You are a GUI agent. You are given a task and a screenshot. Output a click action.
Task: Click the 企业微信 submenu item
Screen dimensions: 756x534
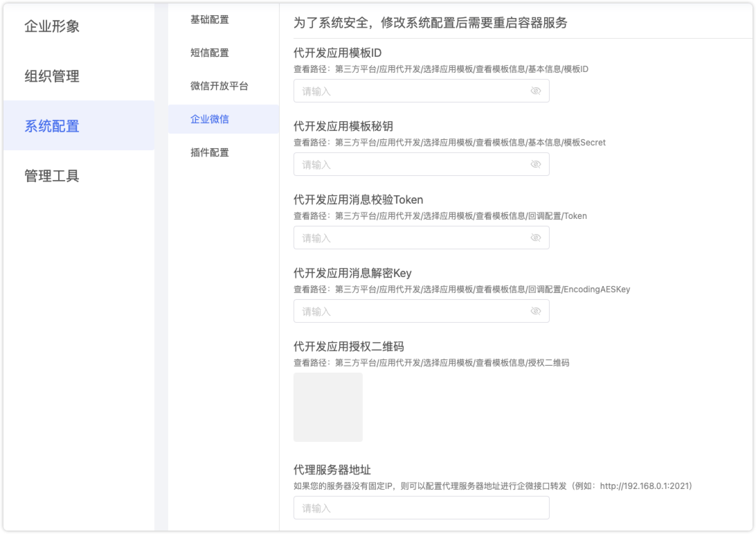(210, 119)
